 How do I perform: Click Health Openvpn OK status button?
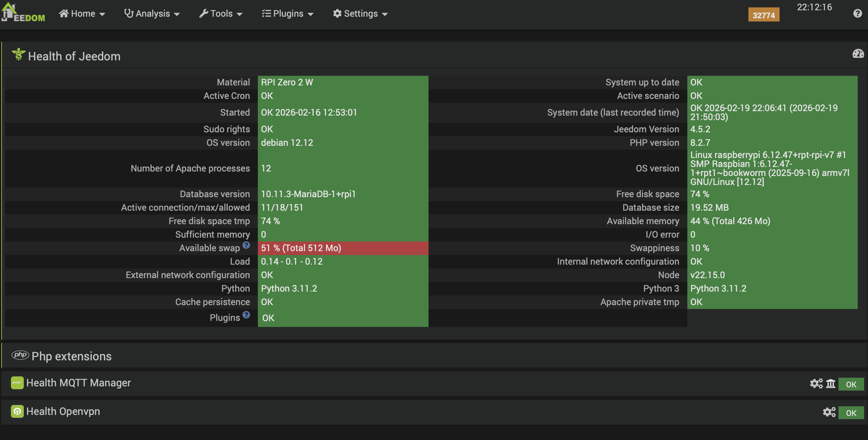tap(851, 413)
